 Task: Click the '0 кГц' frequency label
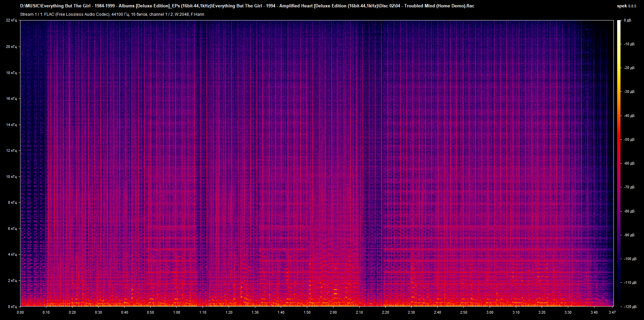[12, 307]
